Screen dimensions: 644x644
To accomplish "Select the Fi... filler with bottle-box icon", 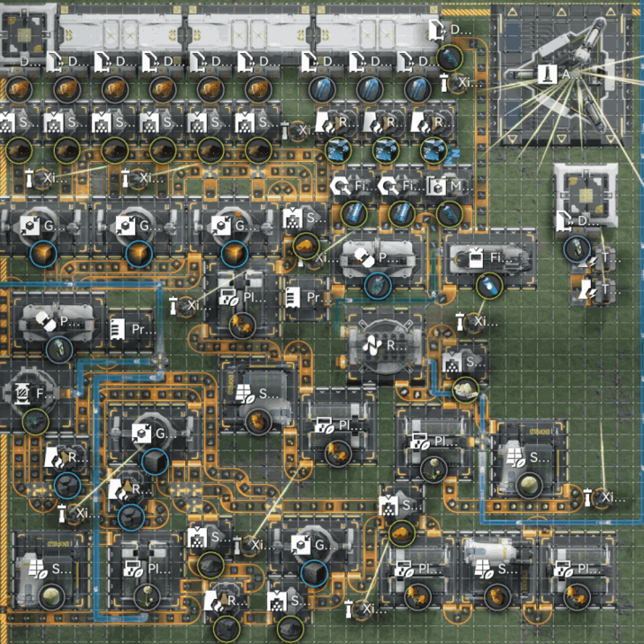I will click(x=475, y=258).
